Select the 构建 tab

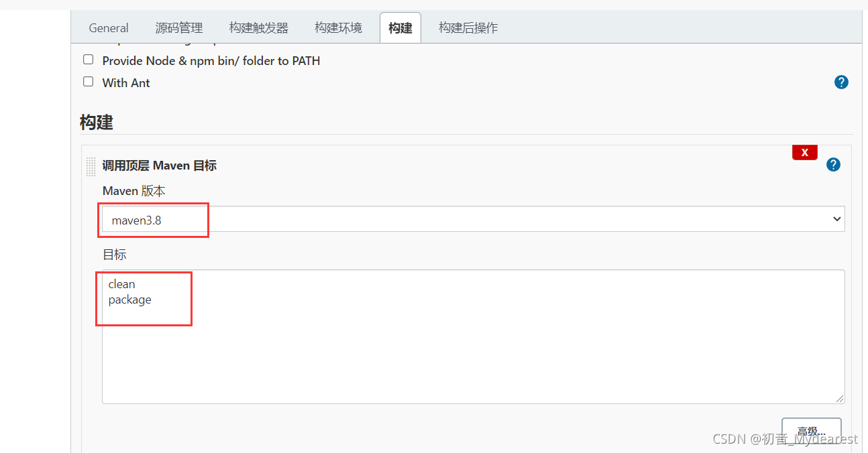(x=400, y=28)
